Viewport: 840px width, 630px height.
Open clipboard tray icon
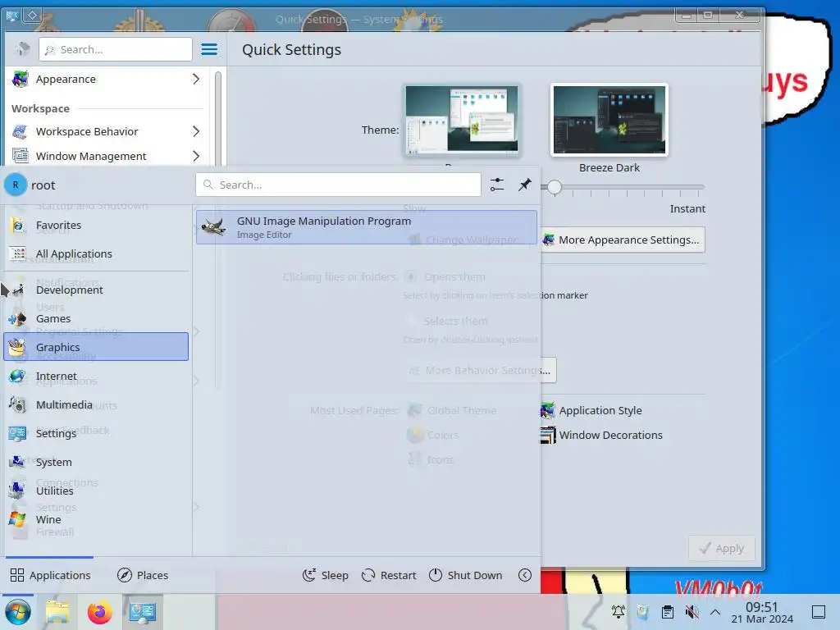(668, 612)
